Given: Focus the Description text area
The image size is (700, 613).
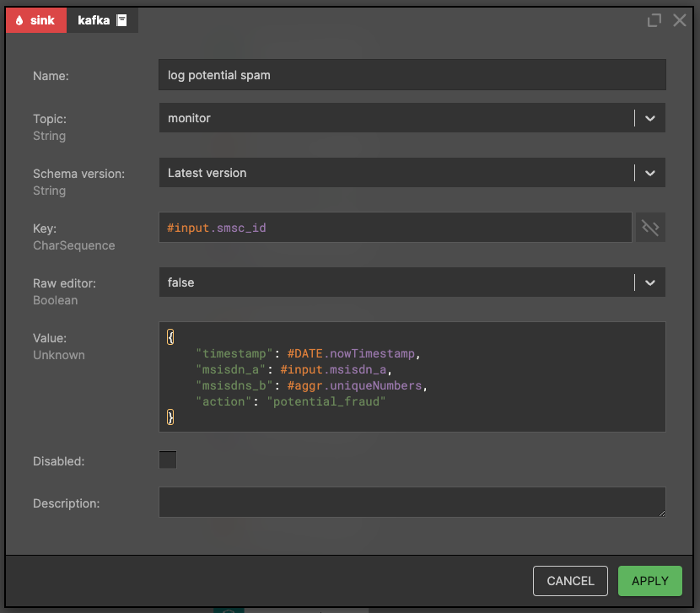Looking at the screenshot, I should point(412,503).
